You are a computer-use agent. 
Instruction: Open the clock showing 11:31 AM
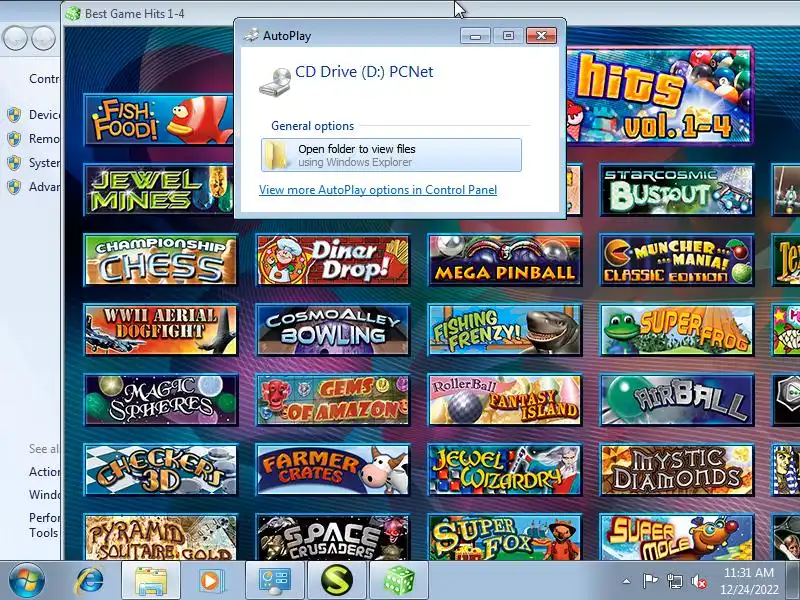pyautogui.click(x=749, y=581)
